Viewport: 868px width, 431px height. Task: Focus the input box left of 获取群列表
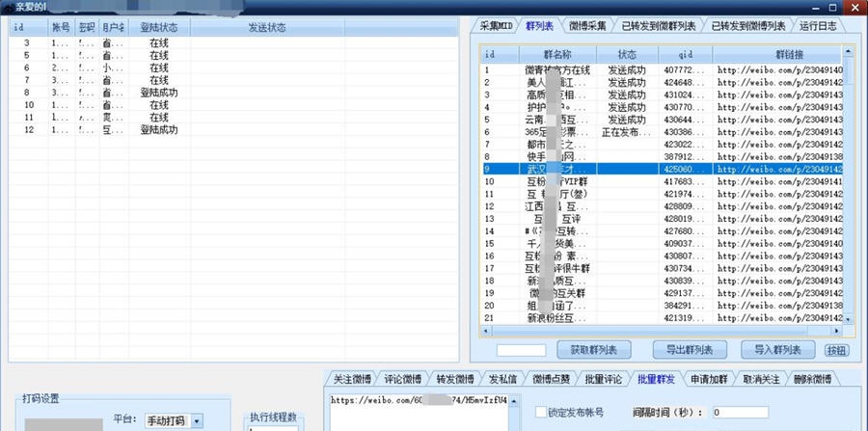pyautogui.click(x=521, y=350)
